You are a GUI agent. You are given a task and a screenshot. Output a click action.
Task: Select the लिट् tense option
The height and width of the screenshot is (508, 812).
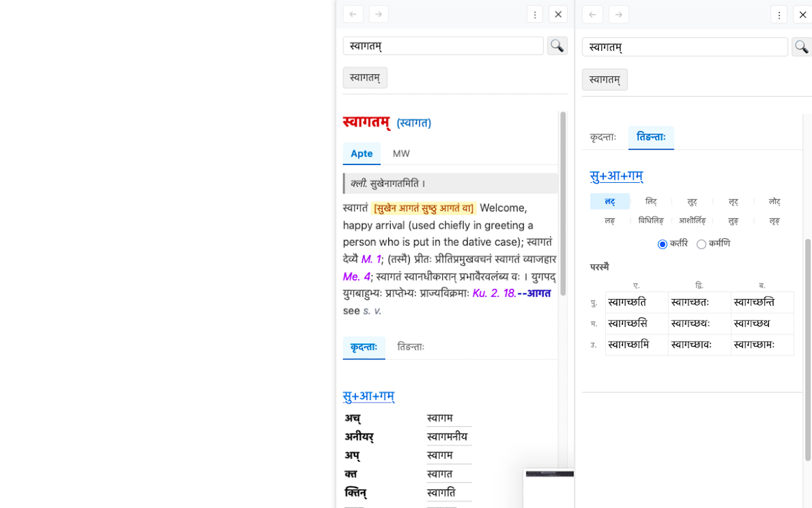[651, 201]
